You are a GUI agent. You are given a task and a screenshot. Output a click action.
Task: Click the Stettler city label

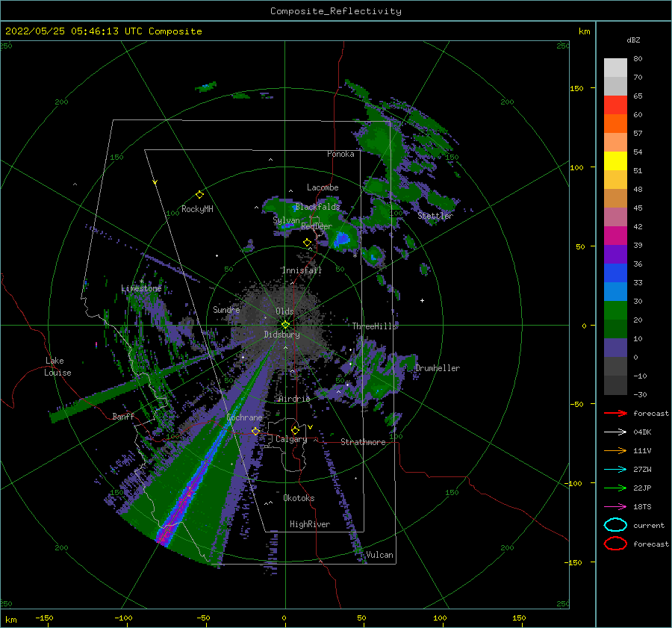[x=435, y=216]
